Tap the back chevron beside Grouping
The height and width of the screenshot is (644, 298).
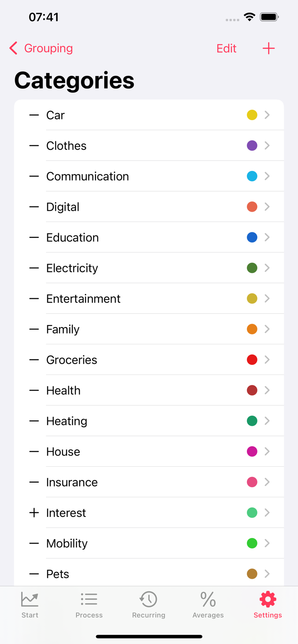click(13, 49)
